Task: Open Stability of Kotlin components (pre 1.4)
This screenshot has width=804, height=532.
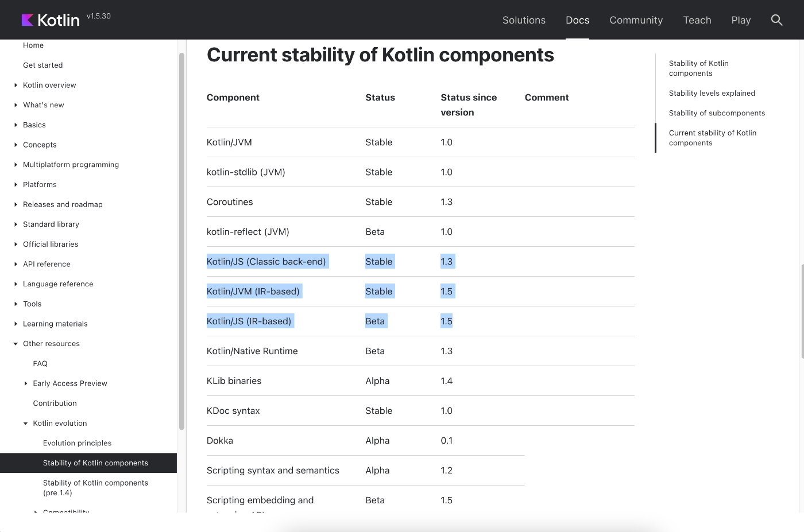Action: click(95, 488)
